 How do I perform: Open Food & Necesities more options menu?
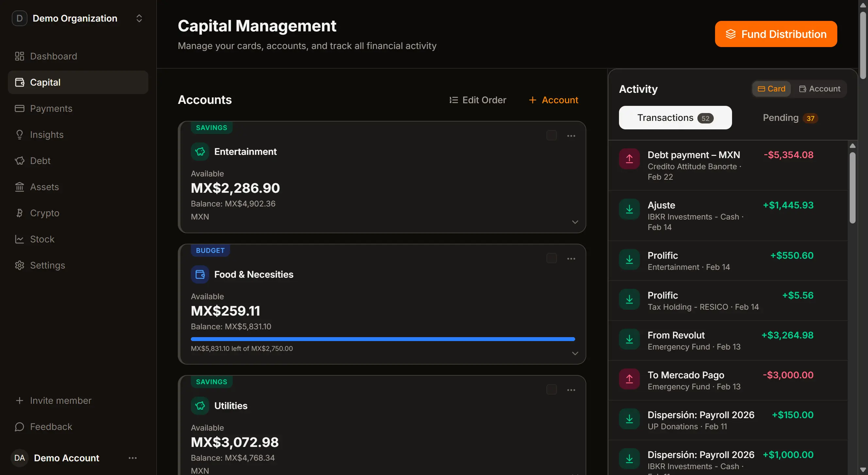tap(571, 259)
